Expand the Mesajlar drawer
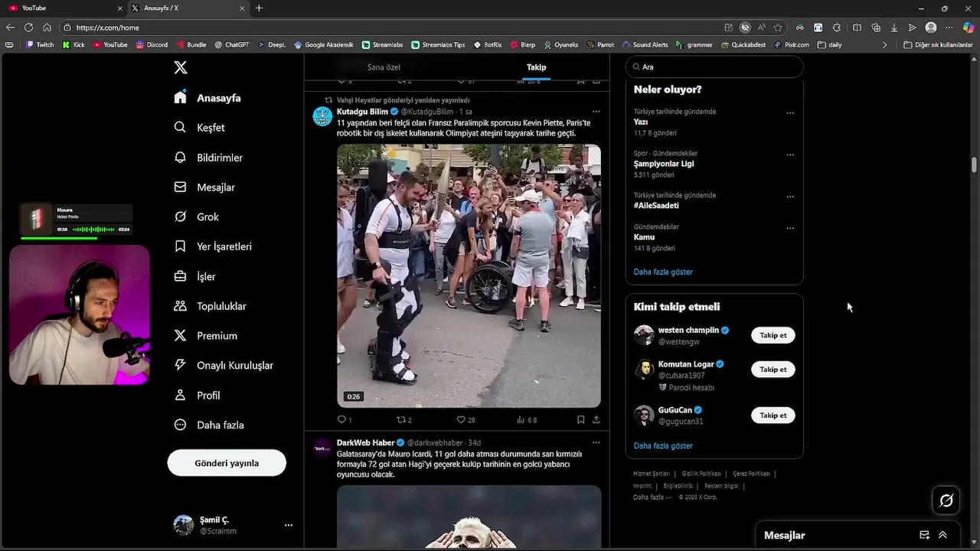Viewport: 980px width, 551px height. pos(942,535)
